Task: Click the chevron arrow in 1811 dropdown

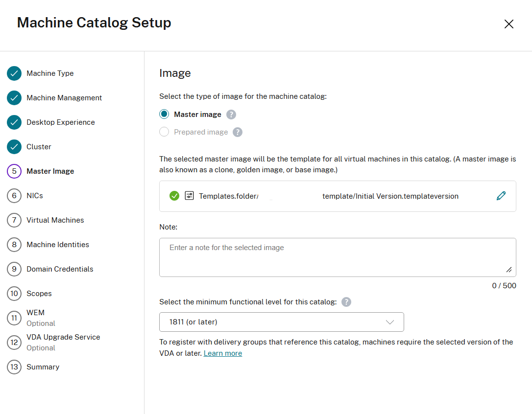Action: 390,322
